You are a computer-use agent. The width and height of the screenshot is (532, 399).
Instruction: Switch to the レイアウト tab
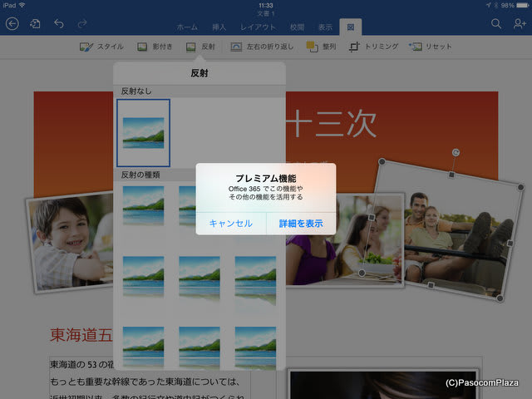click(x=258, y=27)
